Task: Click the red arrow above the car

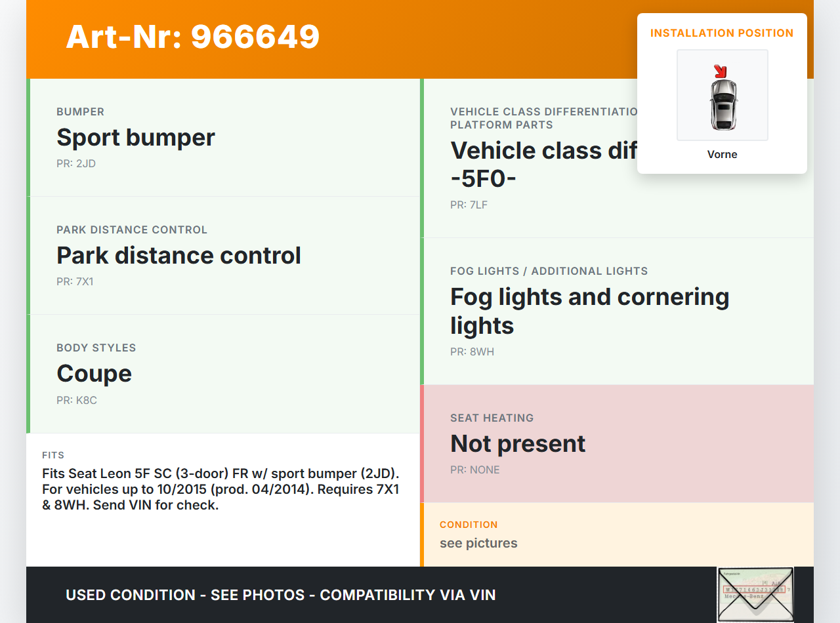Action: pyautogui.click(x=721, y=71)
